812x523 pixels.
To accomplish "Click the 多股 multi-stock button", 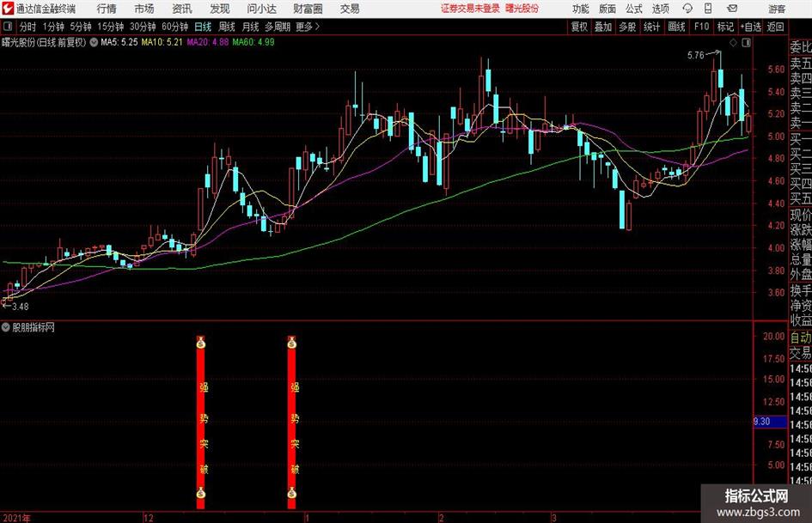I will pos(627,27).
